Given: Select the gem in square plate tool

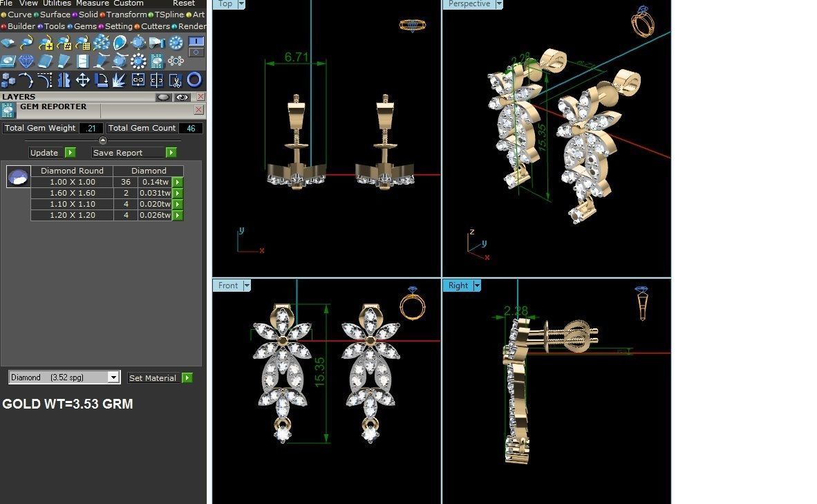Looking at the screenshot, I should tap(8, 62).
